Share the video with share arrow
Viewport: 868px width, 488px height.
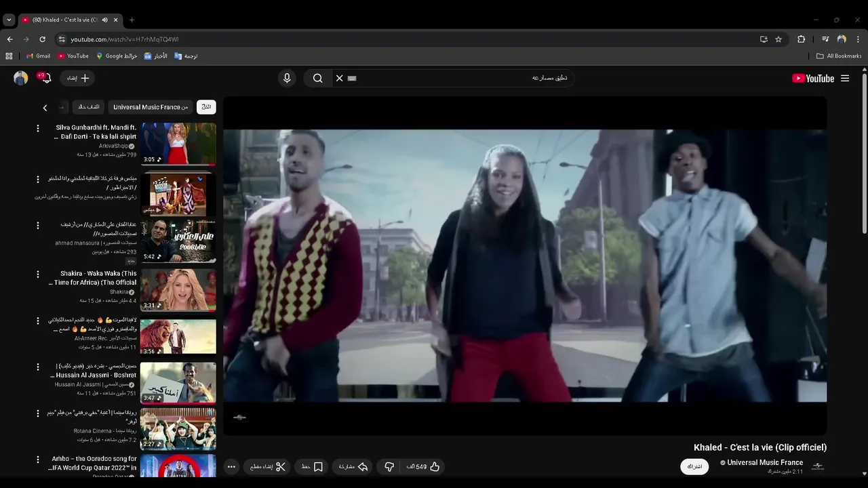[x=353, y=466]
